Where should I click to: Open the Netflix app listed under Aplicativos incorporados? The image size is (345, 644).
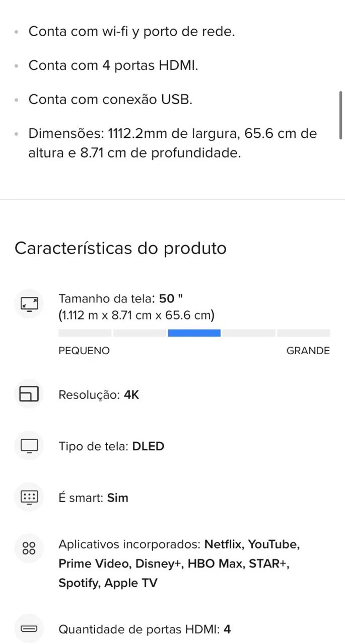(222, 544)
